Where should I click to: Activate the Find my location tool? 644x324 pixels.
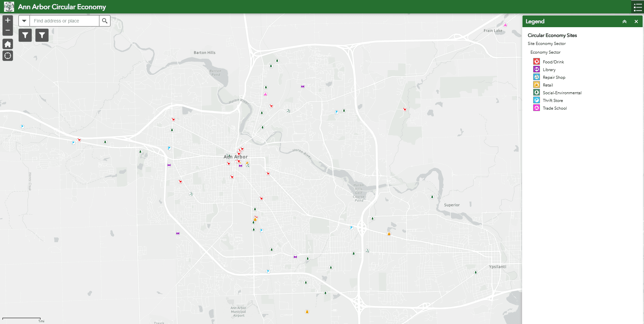(7, 56)
